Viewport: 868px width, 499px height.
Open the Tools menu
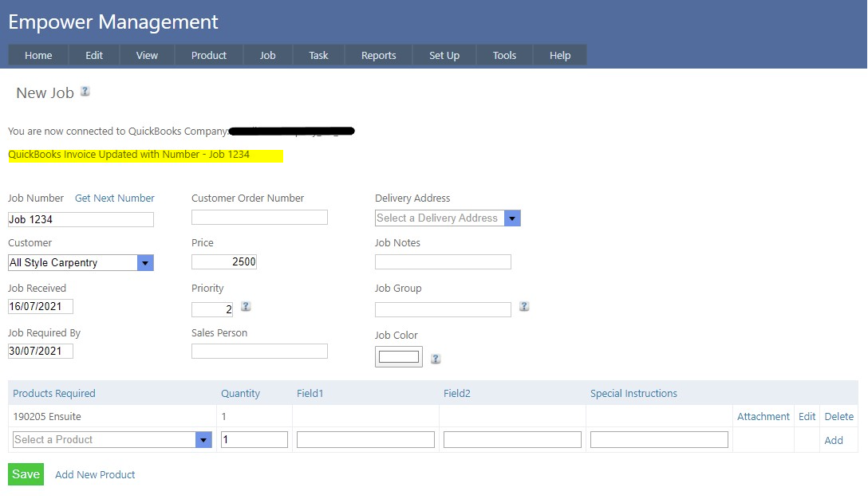(504, 55)
